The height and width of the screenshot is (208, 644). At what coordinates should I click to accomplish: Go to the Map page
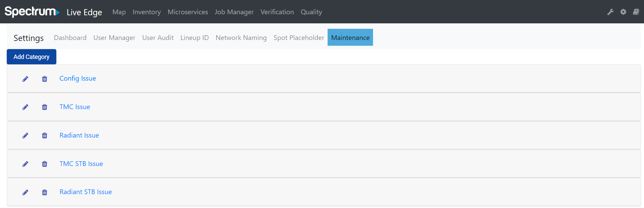(119, 12)
